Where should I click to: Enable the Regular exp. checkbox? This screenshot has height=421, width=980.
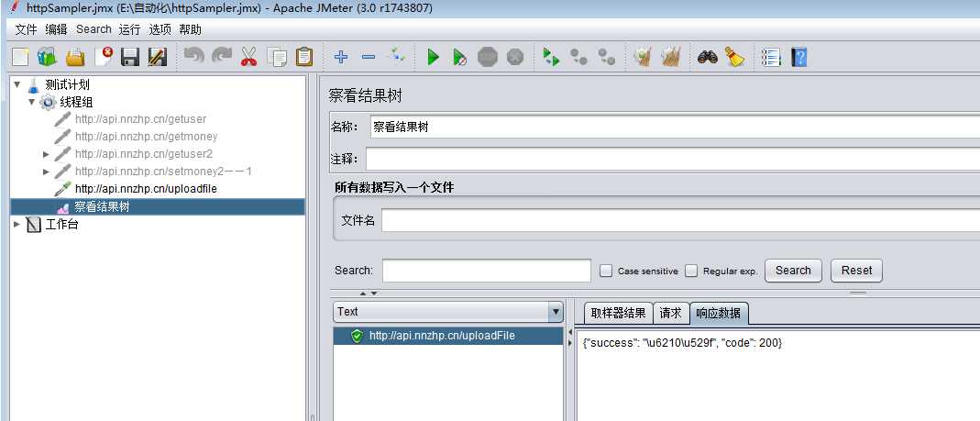tap(691, 271)
